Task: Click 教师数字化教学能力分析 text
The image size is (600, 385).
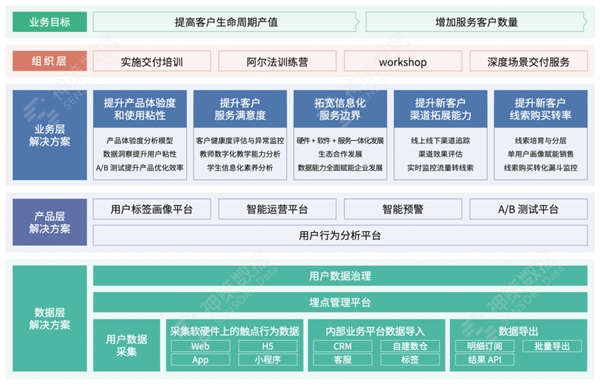Action: coord(240,154)
